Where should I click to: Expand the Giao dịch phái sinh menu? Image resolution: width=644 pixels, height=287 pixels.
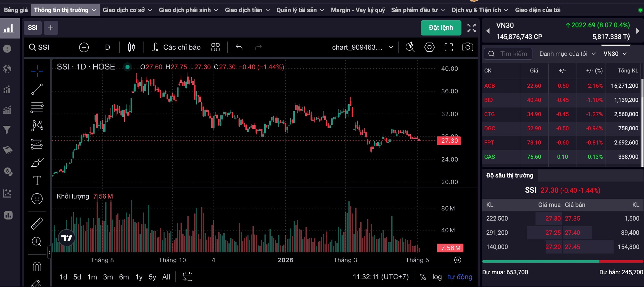point(188,10)
